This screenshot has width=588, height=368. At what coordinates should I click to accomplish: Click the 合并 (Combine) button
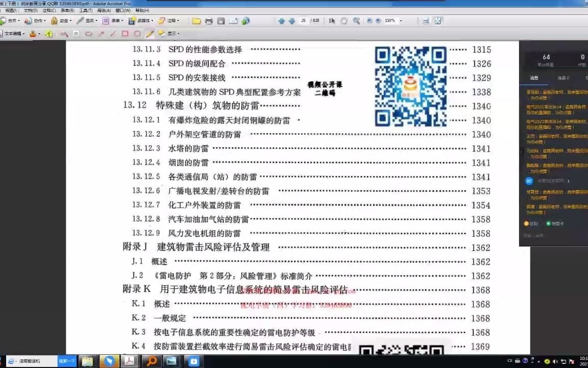(x=13, y=21)
